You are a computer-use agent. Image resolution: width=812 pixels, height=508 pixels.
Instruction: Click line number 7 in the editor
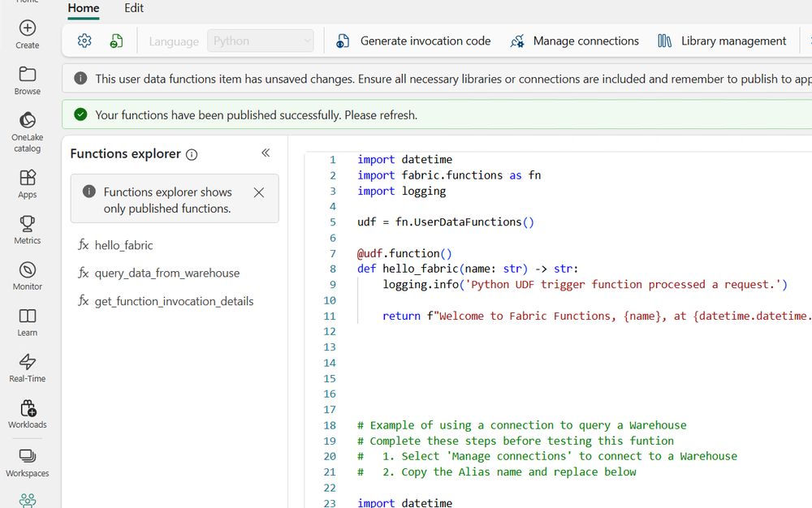pyautogui.click(x=332, y=253)
